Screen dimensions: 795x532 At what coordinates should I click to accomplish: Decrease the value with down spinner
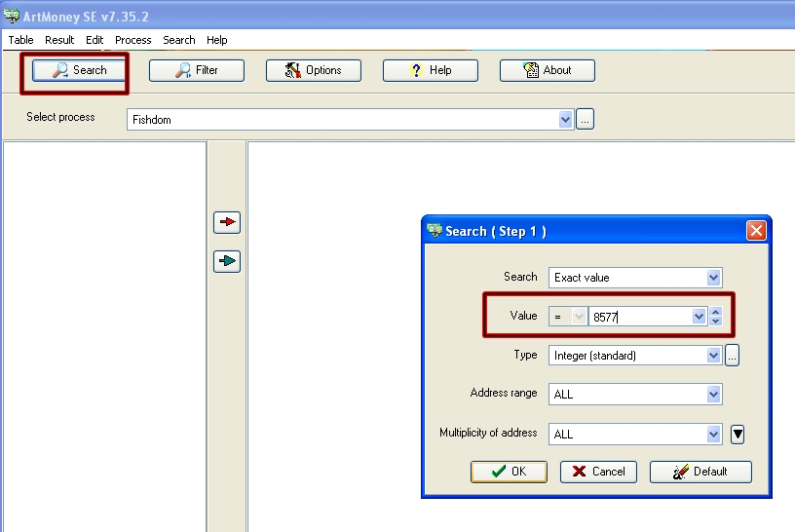pos(715,321)
